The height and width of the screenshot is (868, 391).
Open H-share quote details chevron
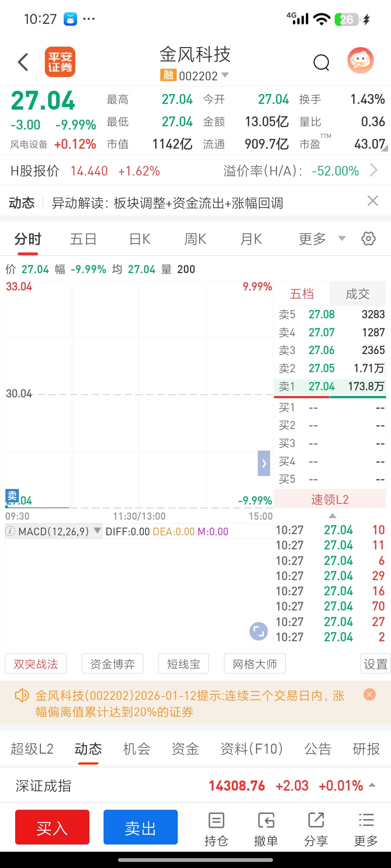click(374, 170)
